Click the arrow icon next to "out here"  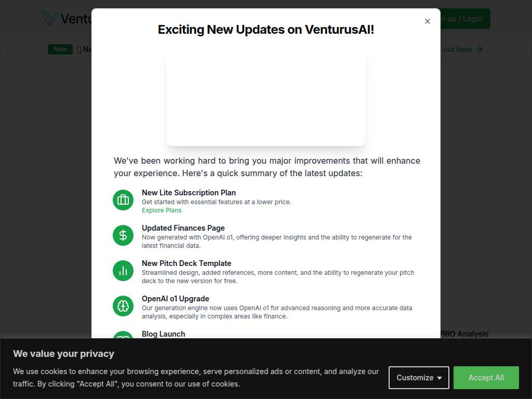478,49
